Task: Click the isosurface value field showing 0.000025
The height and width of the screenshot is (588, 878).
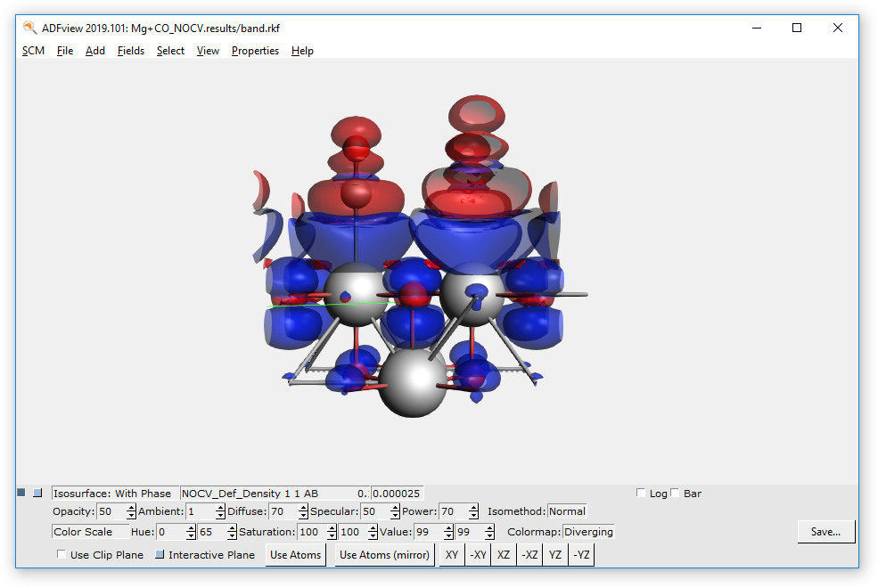Action: [395, 493]
